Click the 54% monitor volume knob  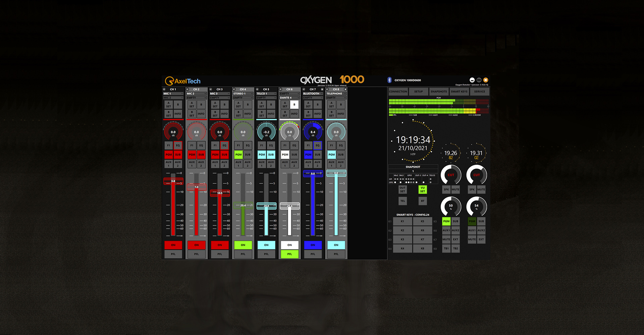pyautogui.click(x=476, y=207)
